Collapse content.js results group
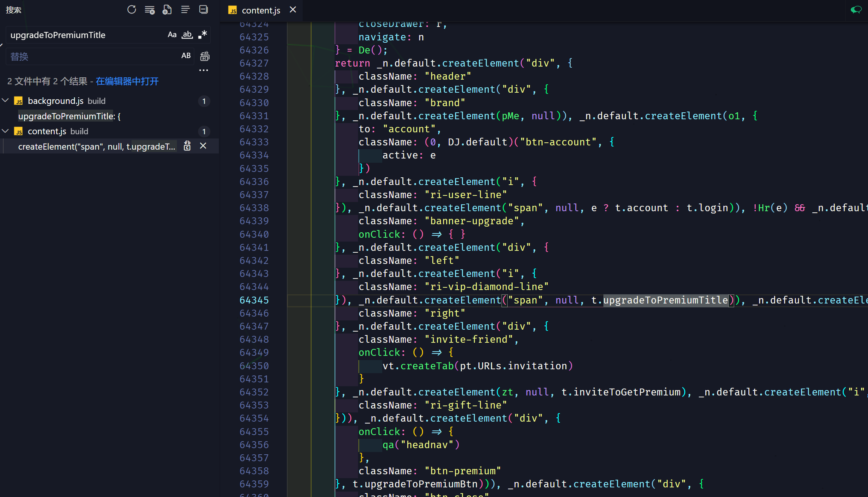Screen dimensions: 868x497 coord(5,131)
